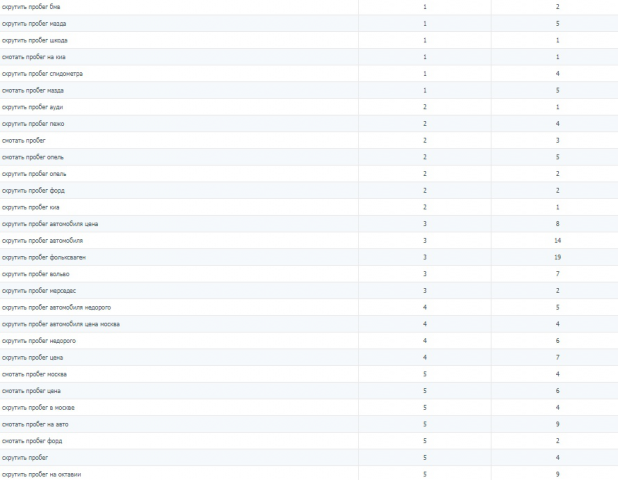Select the row reading only 'скрутить пробег'
Image resolution: width=618 pixels, height=480 pixels.
tap(309, 458)
